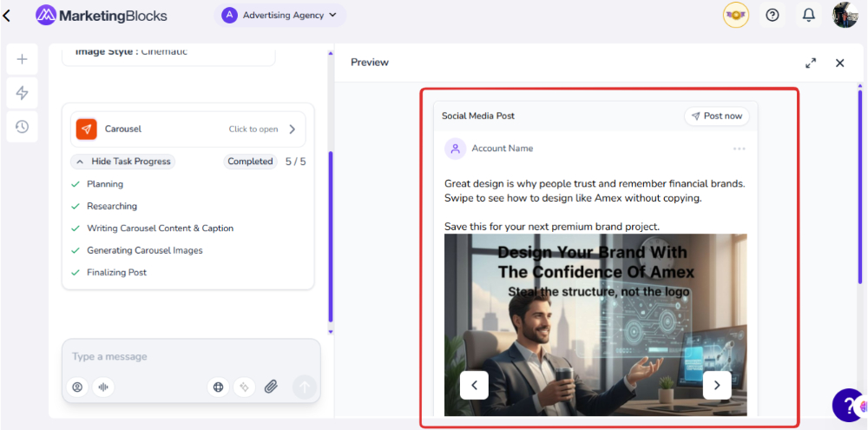Click the notifications bell icon

808,15
